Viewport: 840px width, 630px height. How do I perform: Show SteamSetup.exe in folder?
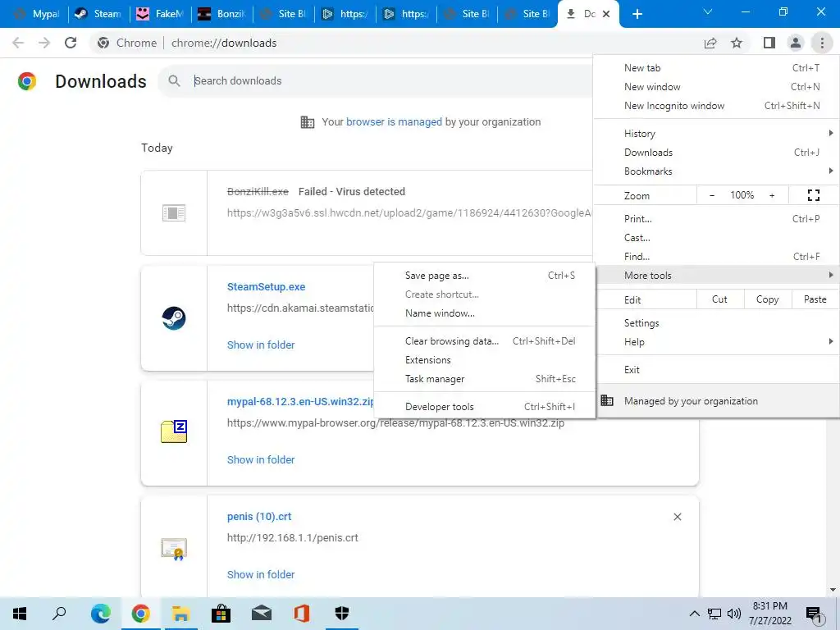[261, 345]
